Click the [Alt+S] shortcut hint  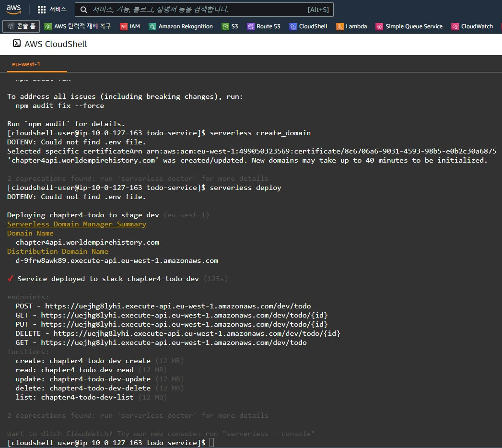318,10
